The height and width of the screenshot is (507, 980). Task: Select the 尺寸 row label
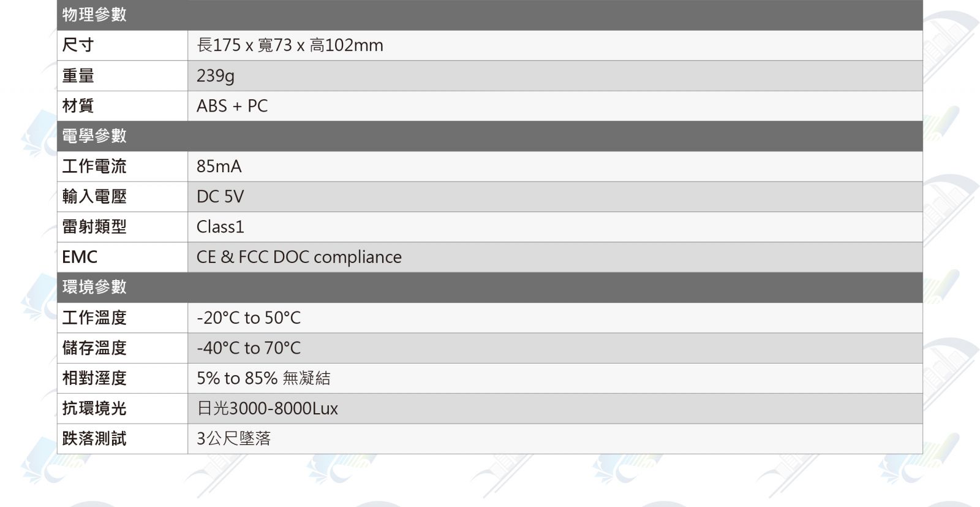78,45
